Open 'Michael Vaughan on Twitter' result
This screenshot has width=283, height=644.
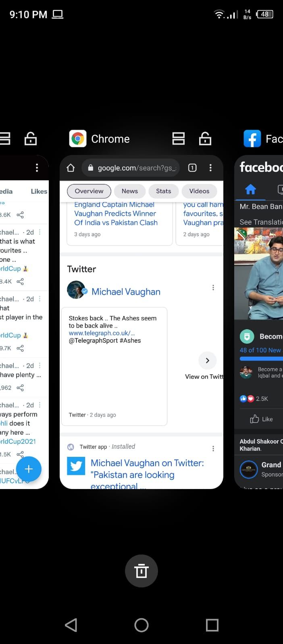pos(147,474)
